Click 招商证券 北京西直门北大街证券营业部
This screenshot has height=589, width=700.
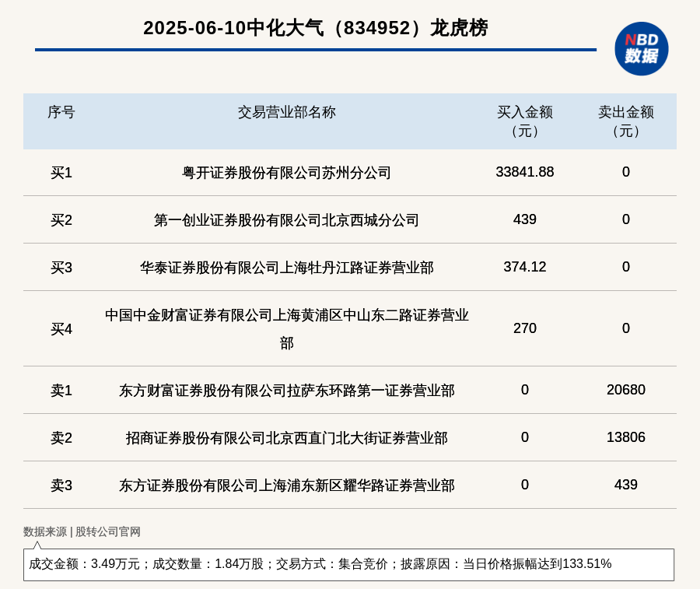coord(286,437)
